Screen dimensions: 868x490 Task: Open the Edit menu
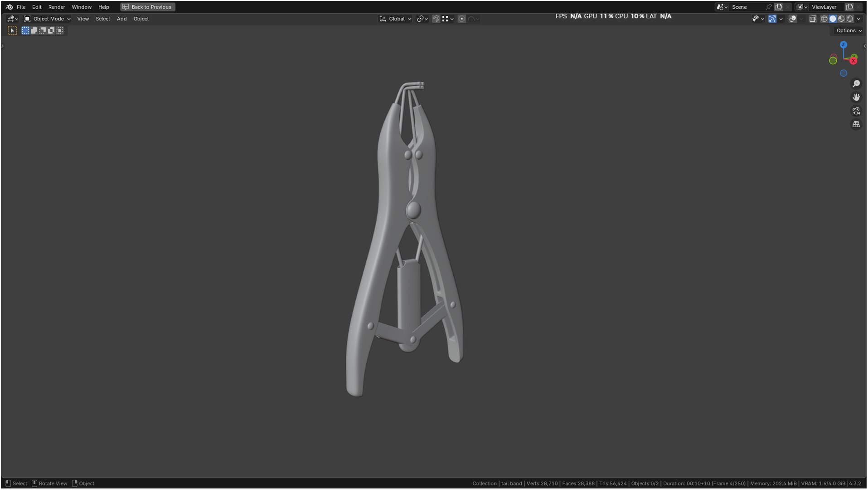pos(37,7)
